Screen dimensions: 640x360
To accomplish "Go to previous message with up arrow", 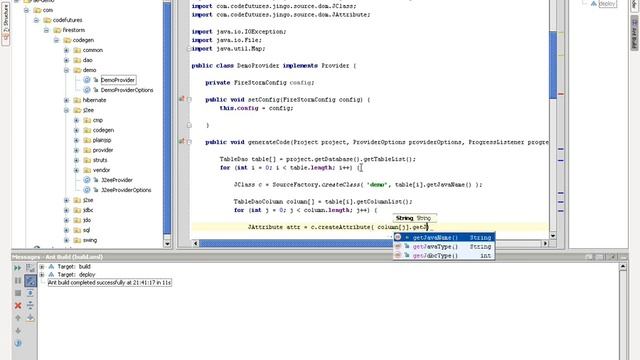I will 18,318.
